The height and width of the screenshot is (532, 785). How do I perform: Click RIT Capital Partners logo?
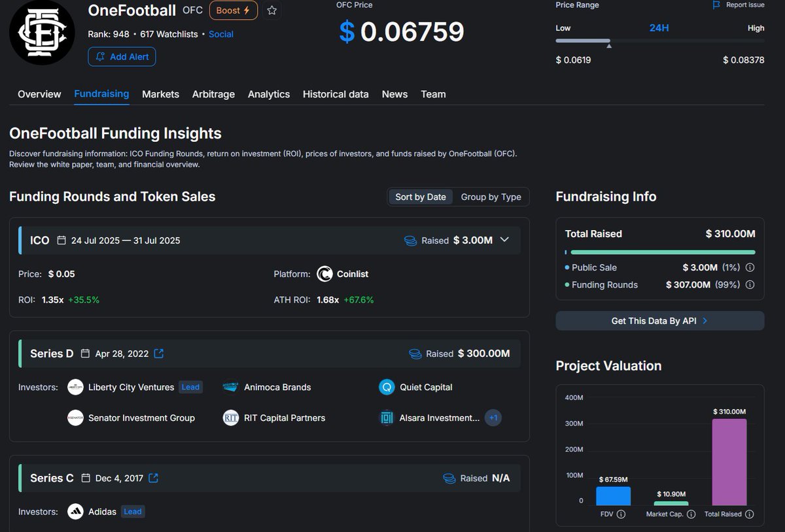231,418
